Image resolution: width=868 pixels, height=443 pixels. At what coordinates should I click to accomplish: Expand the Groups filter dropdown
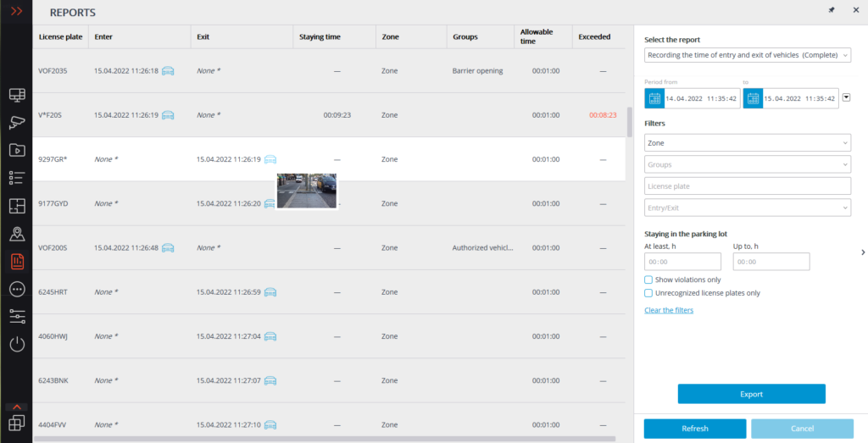(747, 164)
